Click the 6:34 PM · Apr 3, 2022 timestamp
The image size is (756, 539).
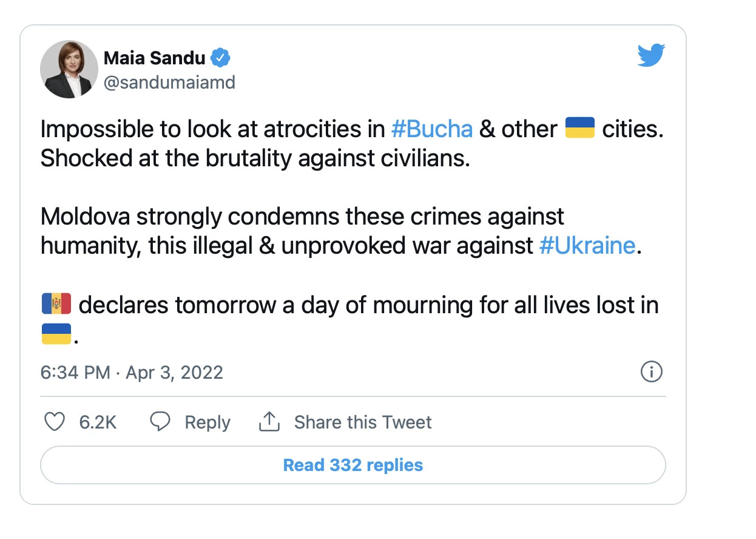click(132, 372)
